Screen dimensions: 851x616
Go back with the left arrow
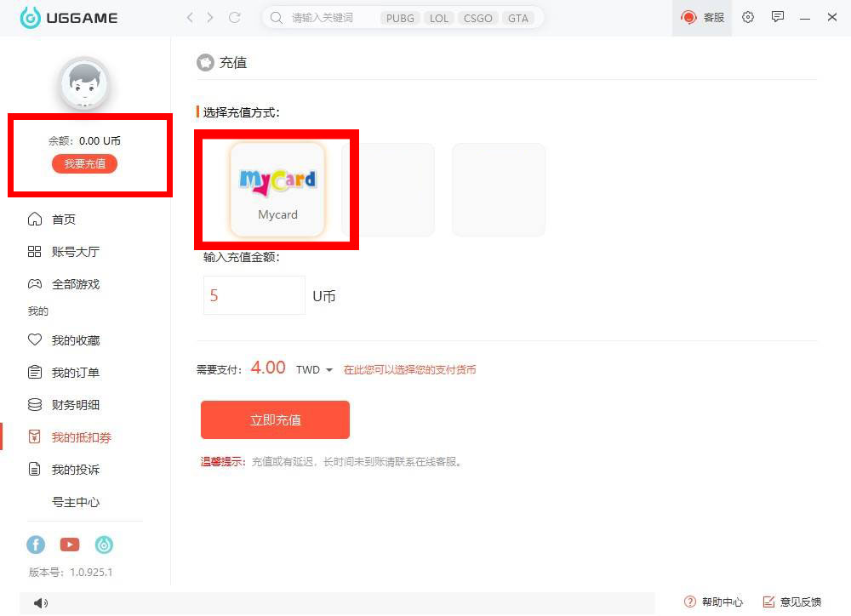[x=190, y=18]
